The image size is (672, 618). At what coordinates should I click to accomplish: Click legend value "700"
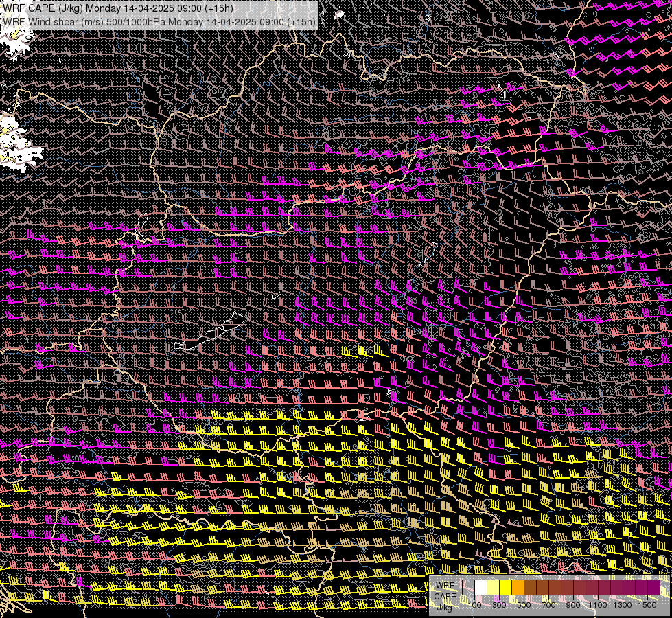coord(548,605)
